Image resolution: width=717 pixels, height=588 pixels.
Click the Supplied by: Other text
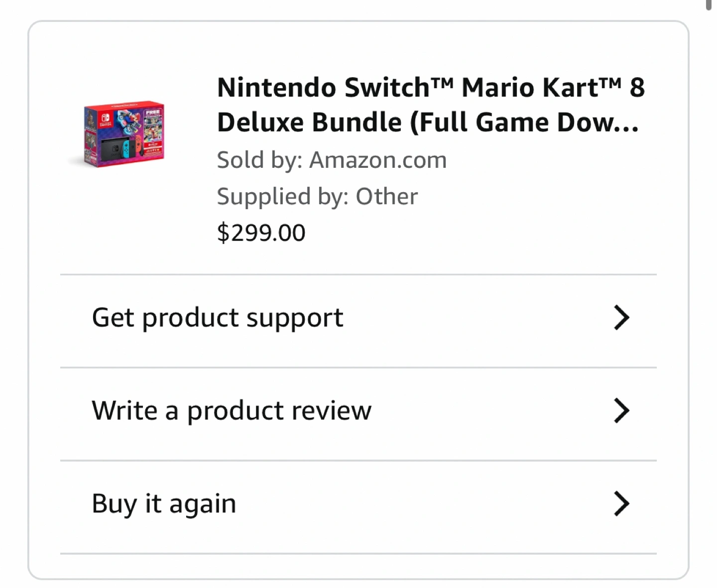[x=317, y=197]
